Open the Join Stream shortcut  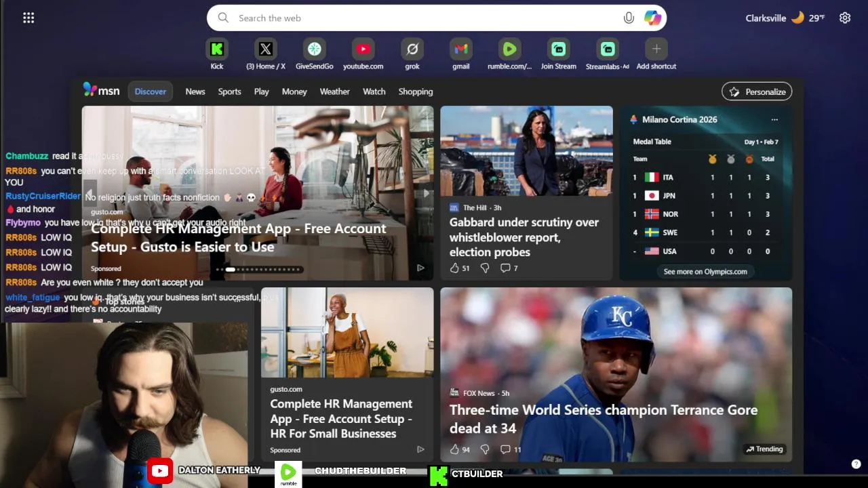tap(559, 55)
